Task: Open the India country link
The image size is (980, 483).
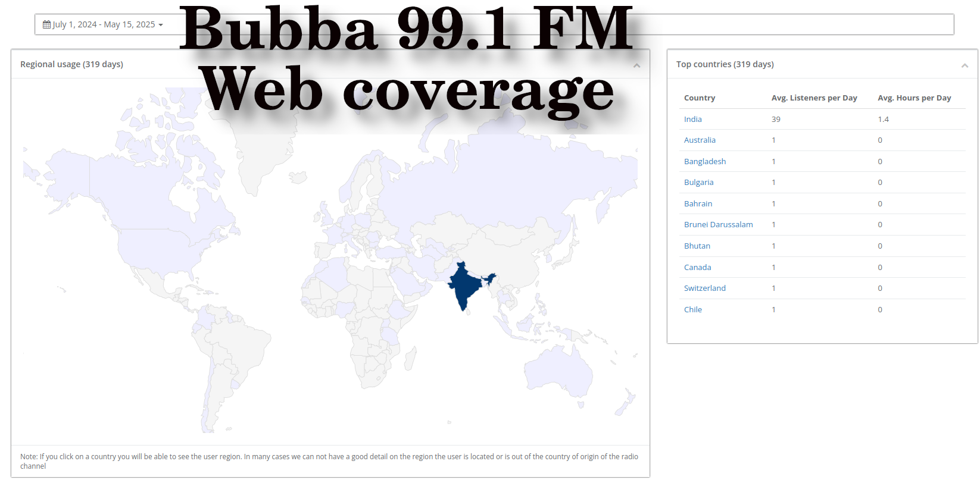Action: point(693,119)
